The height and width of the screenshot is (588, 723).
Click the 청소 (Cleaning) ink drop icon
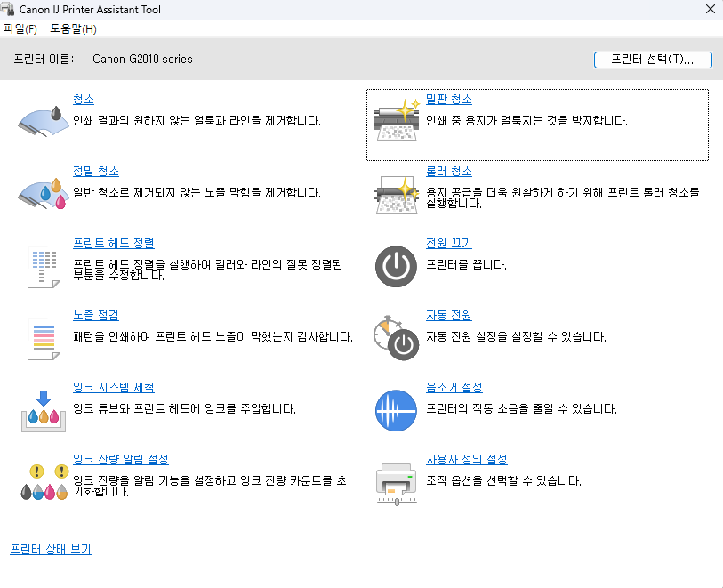coord(44,121)
